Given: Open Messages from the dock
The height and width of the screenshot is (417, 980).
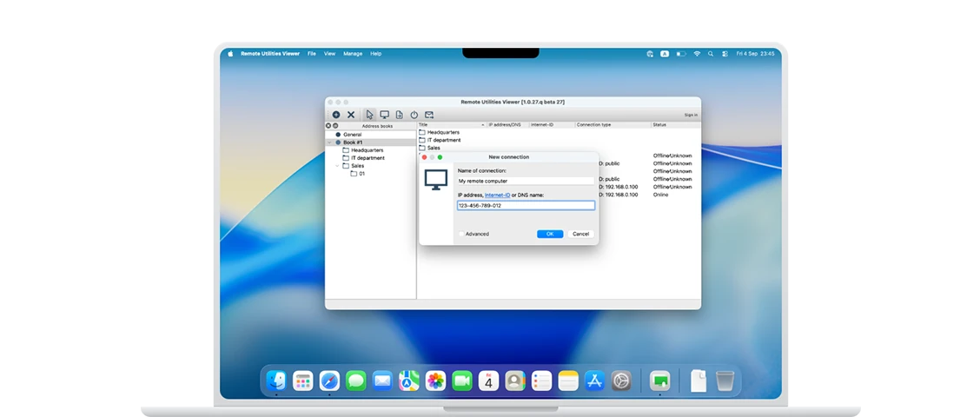Looking at the screenshot, I should (x=355, y=381).
